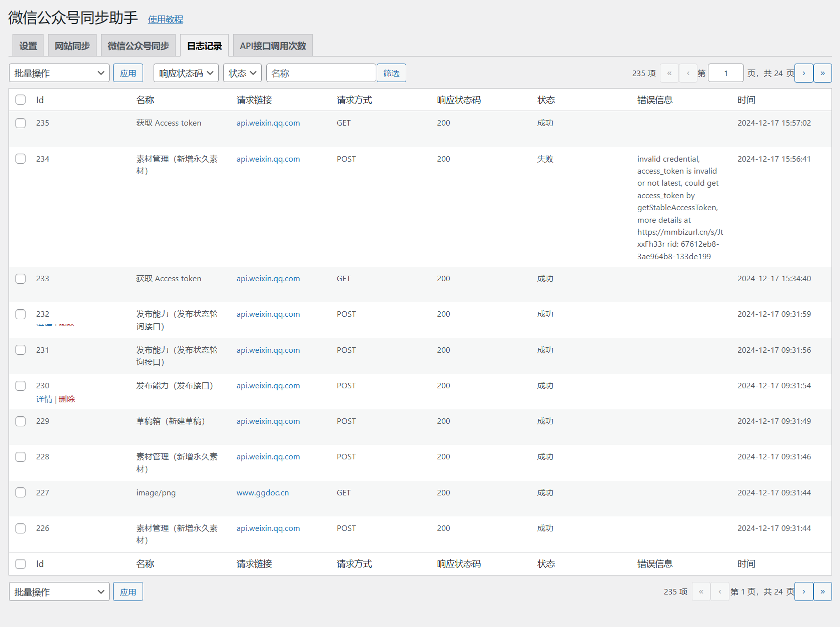Jump to last page in bottom pagination

[822, 591]
